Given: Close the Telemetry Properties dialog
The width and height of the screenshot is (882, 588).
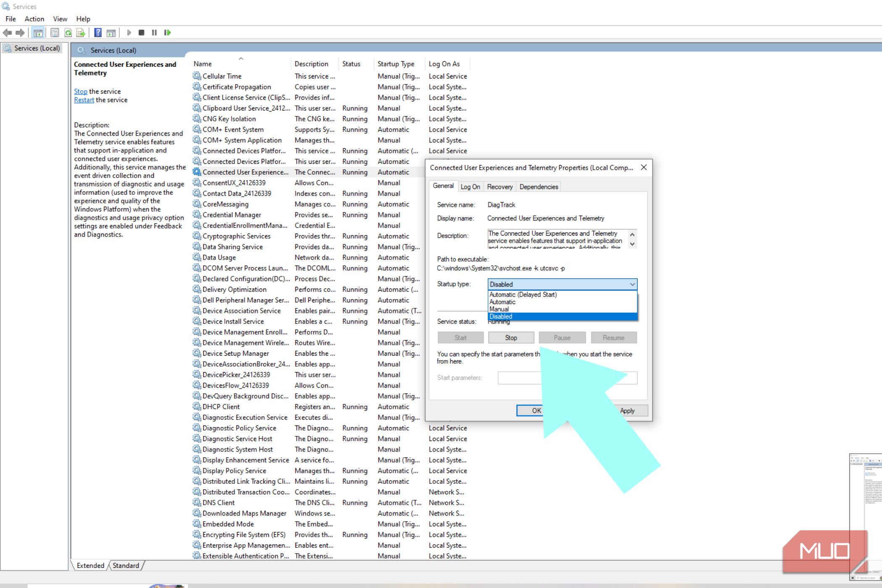Looking at the screenshot, I should 643,168.
